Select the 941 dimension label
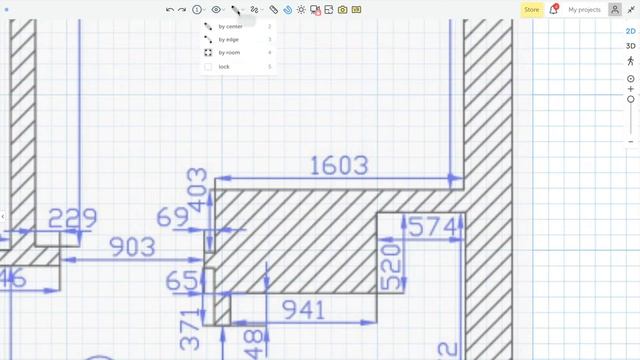Image resolution: width=640 pixels, height=360 pixels. click(x=303, y=310)
